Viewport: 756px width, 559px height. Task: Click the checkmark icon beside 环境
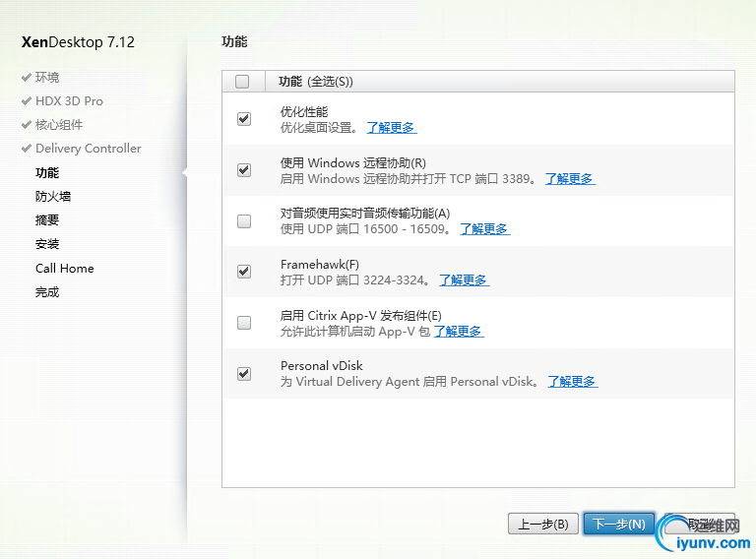pyautogui.click(x=27, y=77)
